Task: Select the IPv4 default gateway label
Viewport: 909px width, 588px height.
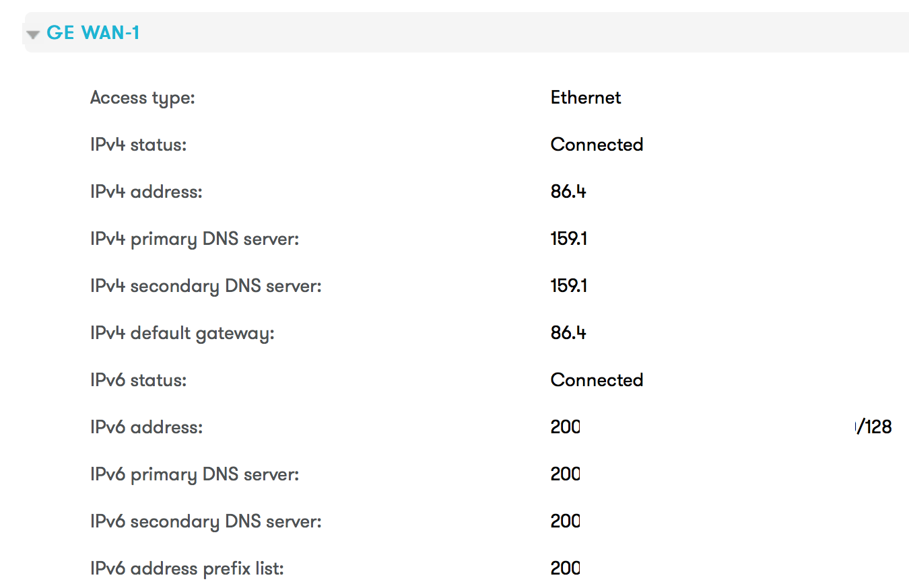Action: point(182,334)
